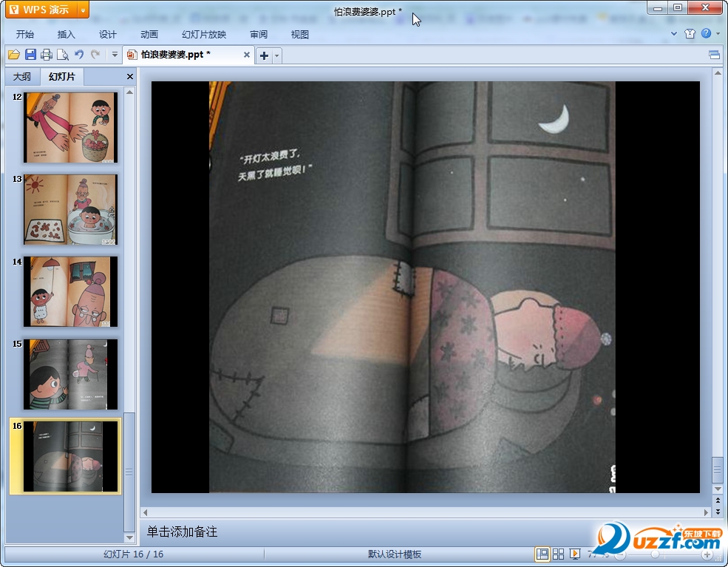Click the 幻灯片 16 / 16 status text
Viewport: 728px width, 567px height.
pyautogui.click(x=133, y=554)
